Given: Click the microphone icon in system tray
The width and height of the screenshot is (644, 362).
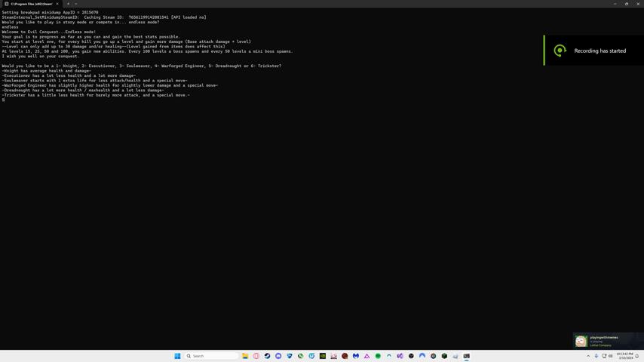Looking at the screenshot, I should pyautogui.click(x=596, y=356).
